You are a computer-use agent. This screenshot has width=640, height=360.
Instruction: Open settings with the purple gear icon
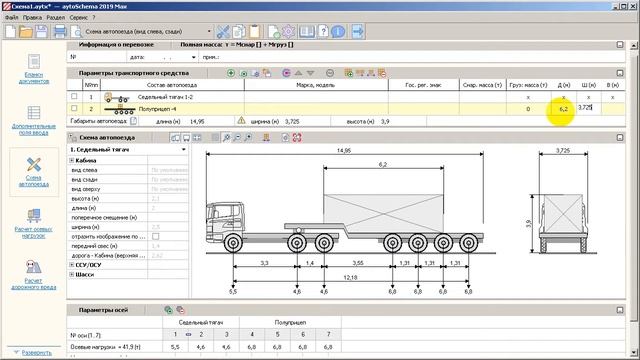(x=289, y=31)
